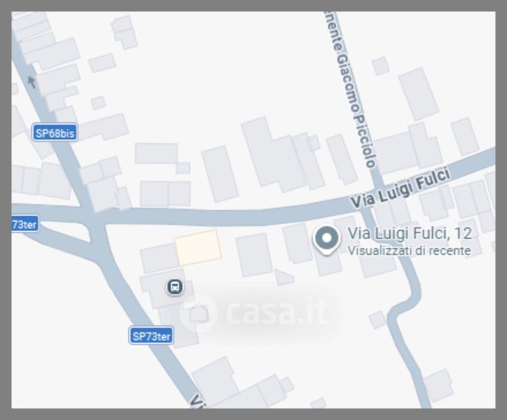Screen dimensions: 507x420
Task: Click the SP68bis and Via Luigi Fulci intersection
Action: coord(95,217)
